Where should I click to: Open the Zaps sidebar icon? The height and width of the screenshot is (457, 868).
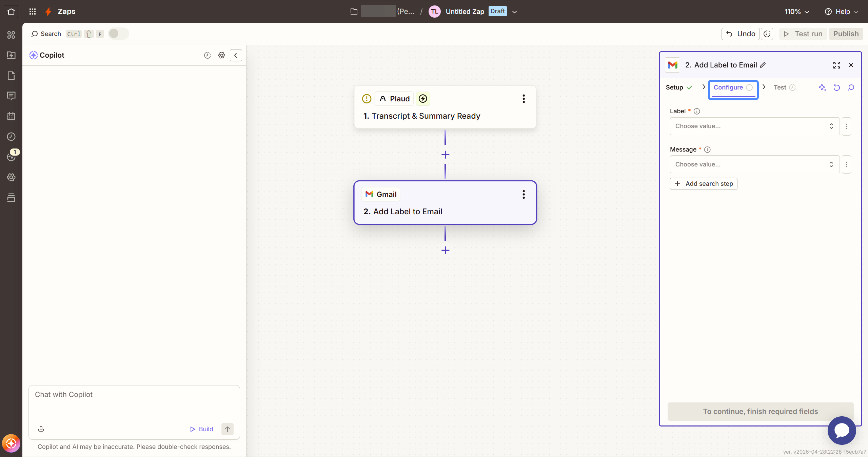[11, 55]
